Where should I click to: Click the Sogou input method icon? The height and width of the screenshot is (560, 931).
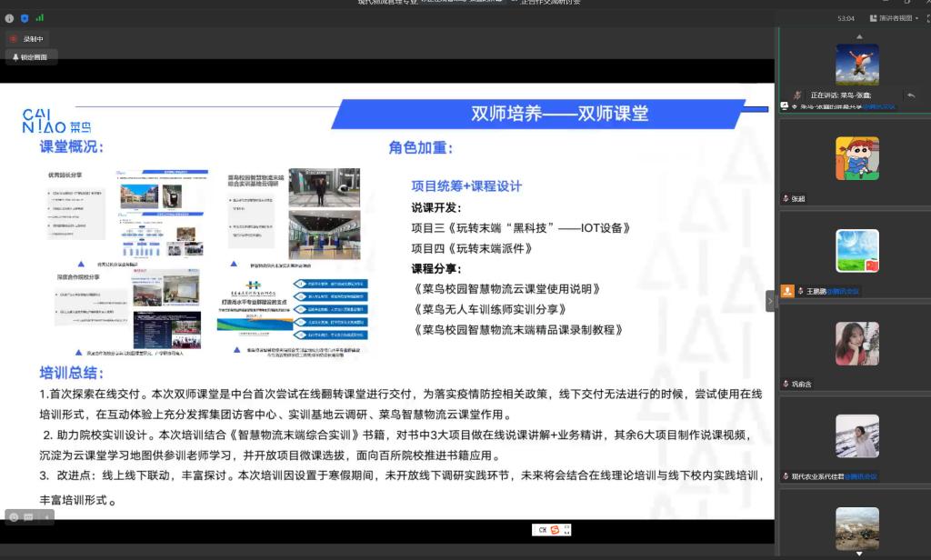pos(555,530)
